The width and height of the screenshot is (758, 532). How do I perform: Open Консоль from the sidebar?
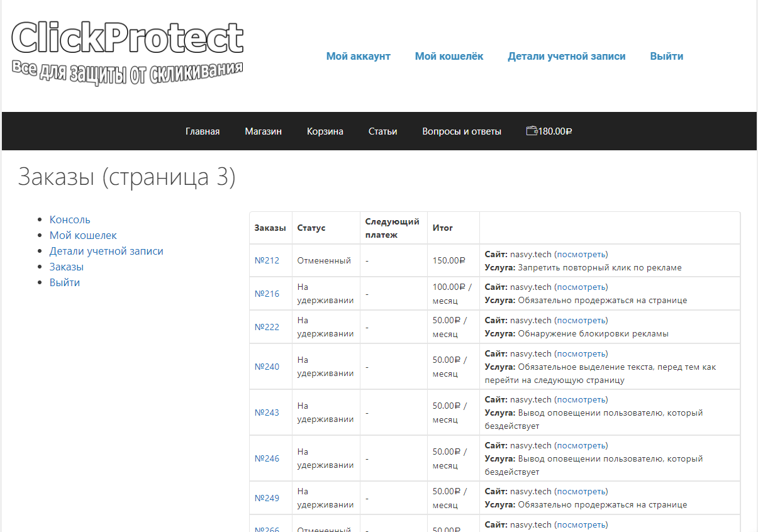pyautogui.click(x=70, y=219)
